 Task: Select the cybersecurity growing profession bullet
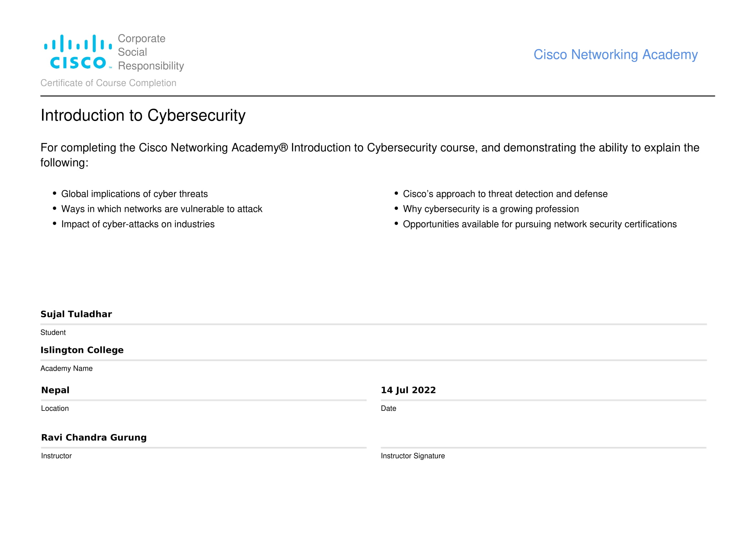tap(491, 209)
